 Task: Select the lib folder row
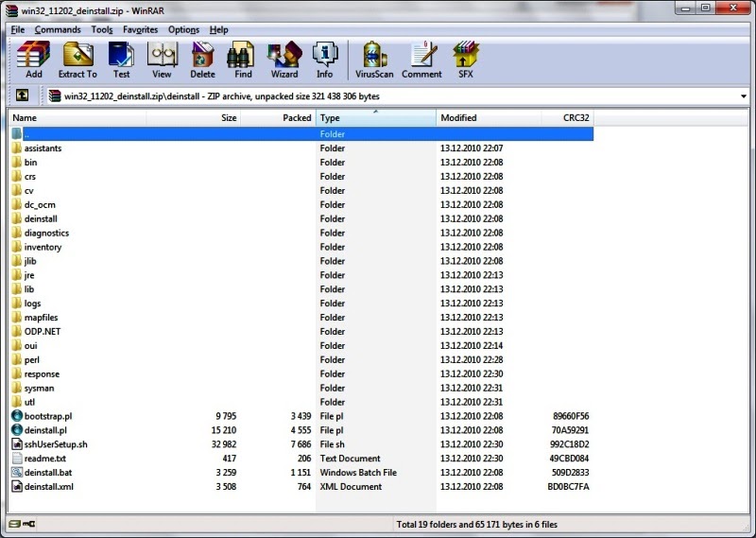[301, 289]
